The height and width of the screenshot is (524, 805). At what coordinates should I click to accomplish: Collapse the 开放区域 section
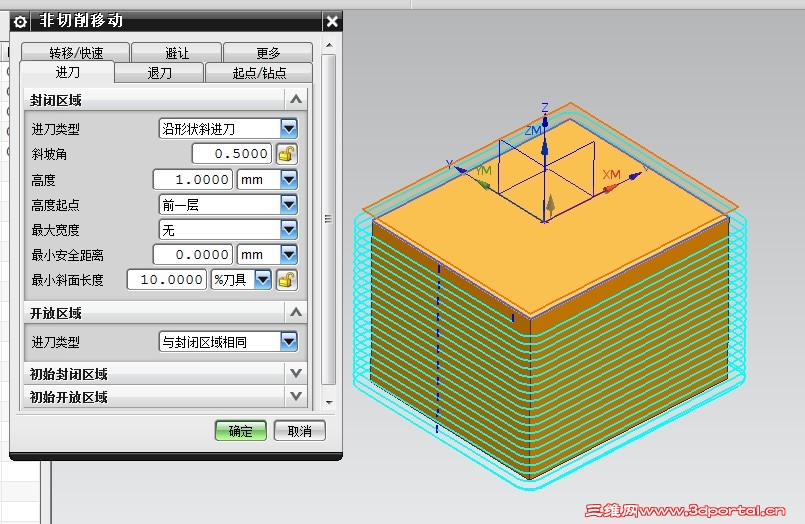[296, 312]
